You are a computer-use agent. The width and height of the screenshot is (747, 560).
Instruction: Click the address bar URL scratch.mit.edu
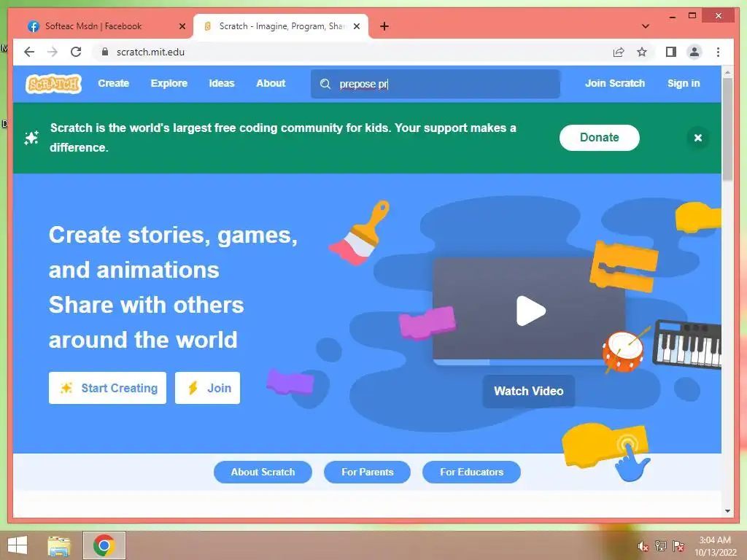point(150,52)
